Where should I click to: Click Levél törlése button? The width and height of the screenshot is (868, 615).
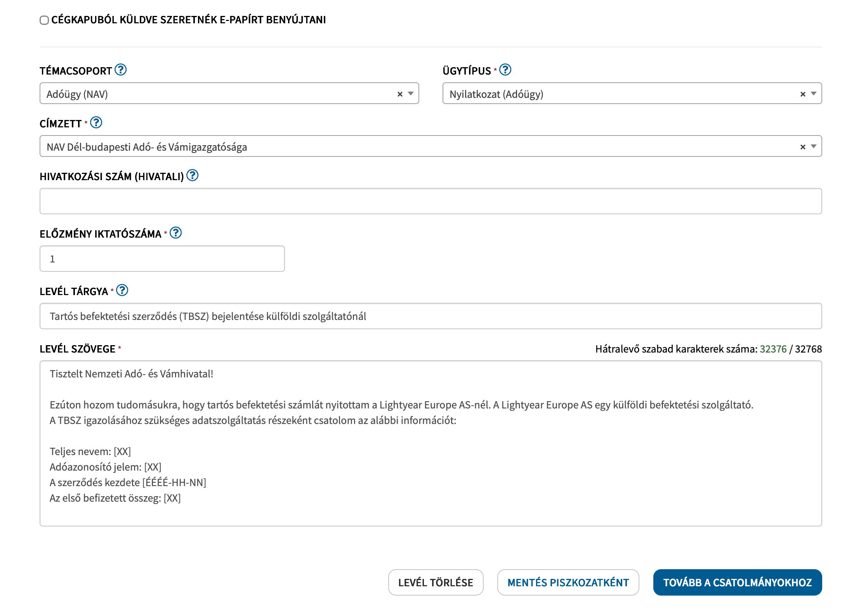[436, 582]
